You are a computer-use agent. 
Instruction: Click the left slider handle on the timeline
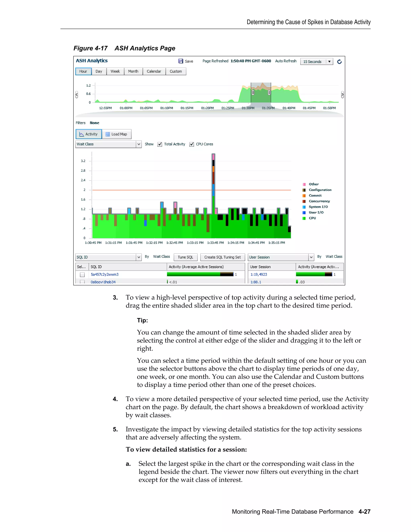253,93
